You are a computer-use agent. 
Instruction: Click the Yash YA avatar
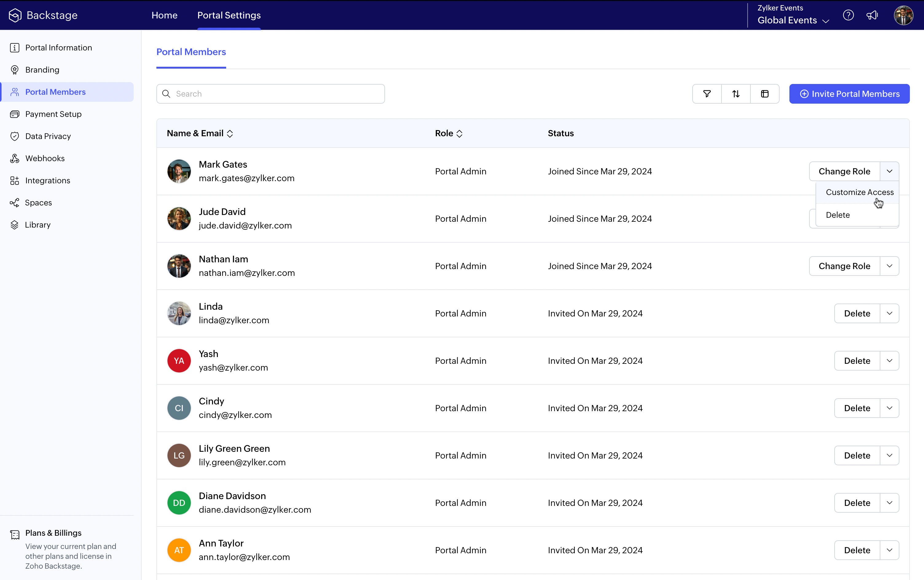click(x=179, y=361)
